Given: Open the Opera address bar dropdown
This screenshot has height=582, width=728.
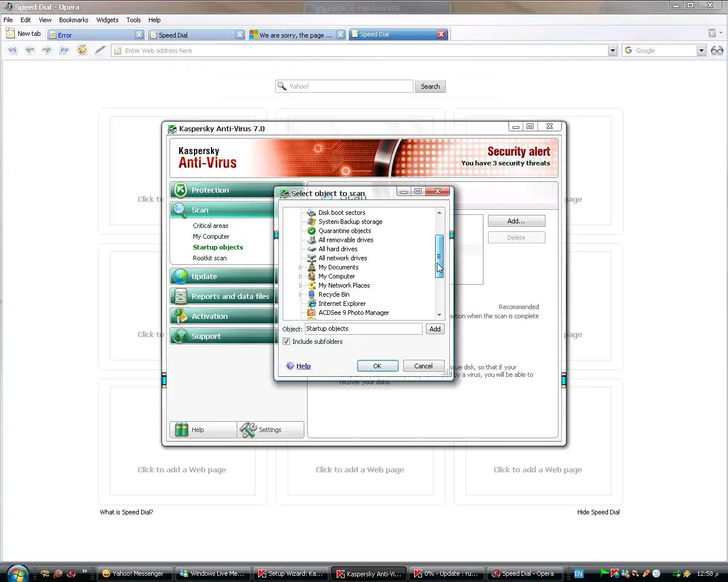Looking at the screenshot, I should (x=613, y=51).
